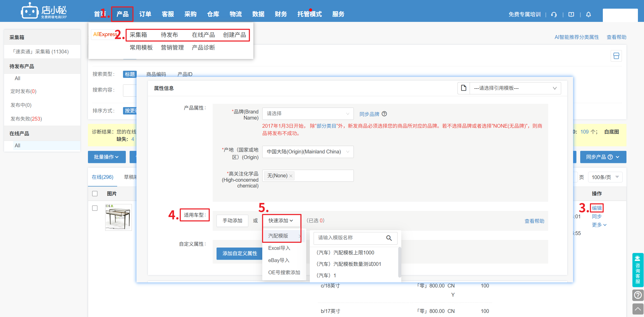644x317 pixels.
Task: Expand the 品牌 Brand Name dropdown
Action: (308, 113)
